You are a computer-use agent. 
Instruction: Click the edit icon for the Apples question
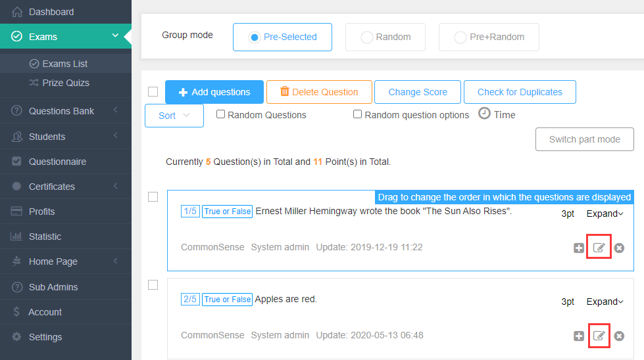(x=599, y=336)
